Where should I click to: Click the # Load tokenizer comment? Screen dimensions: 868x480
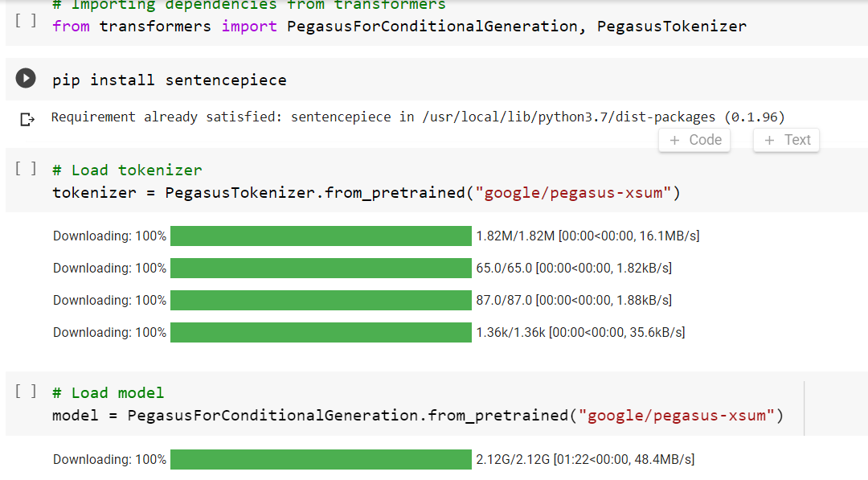click(x=127, y=170)
